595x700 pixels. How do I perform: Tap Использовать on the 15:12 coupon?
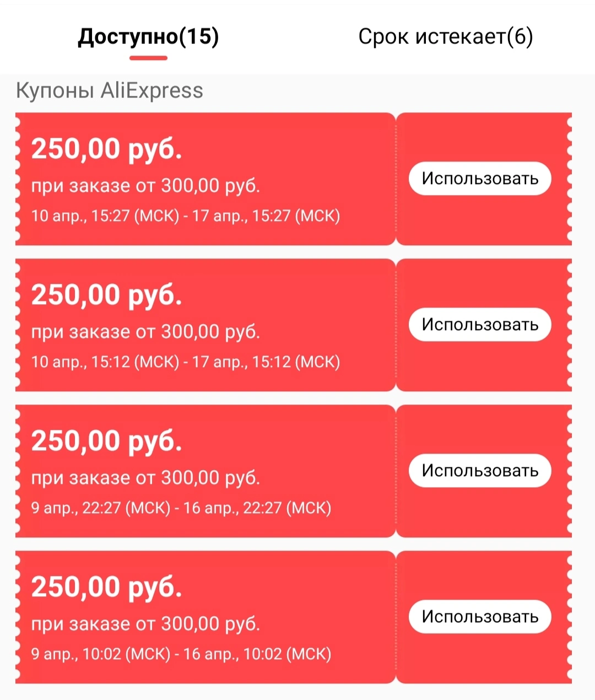coord(480,324)
